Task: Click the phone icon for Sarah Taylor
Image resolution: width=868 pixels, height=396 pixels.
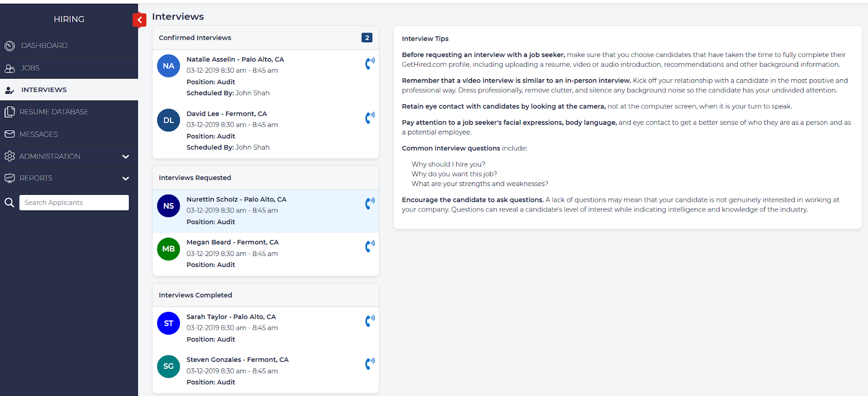Action: pyautogui.click(x=369, y=321)
